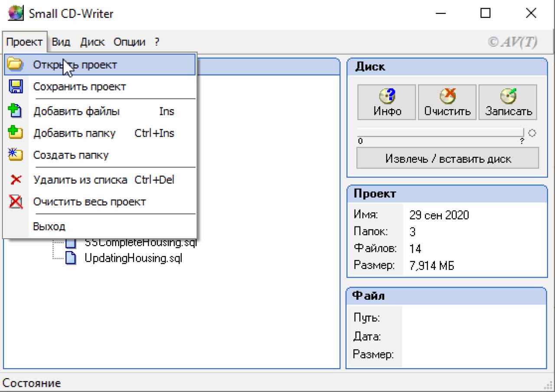555x392 pixels.
Task: Click the Файл panel header
Action: [x=447, y=296]
